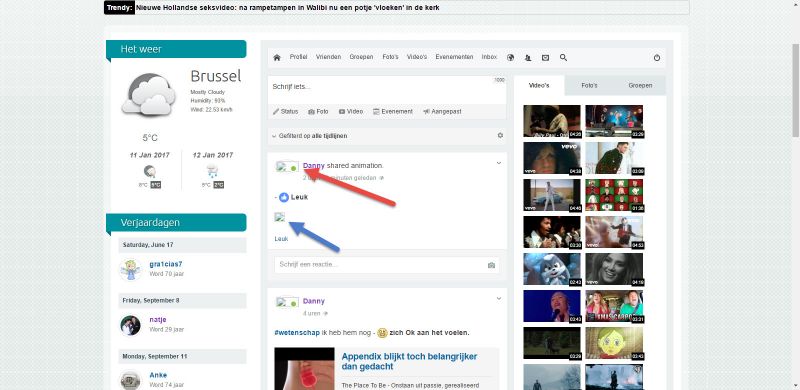Screen dimensions: 800x390
Task: Click the page's vertical scrollbar
Action: click(795, 90)
